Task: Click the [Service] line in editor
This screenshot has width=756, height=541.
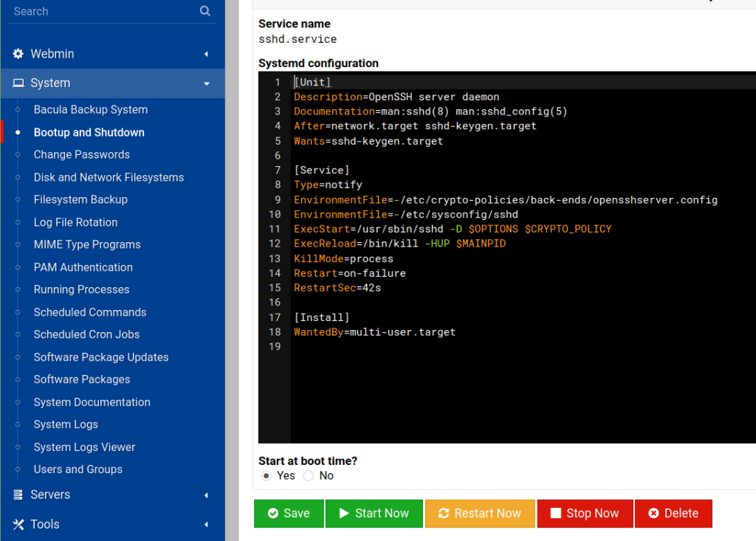Action: (x=322, y=170)
